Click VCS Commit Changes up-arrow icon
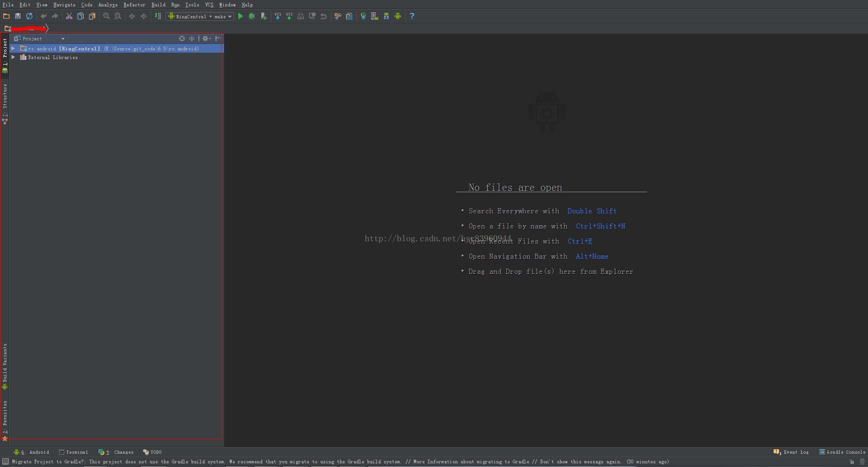The image size is (868, 467). (x=289, y=16)
